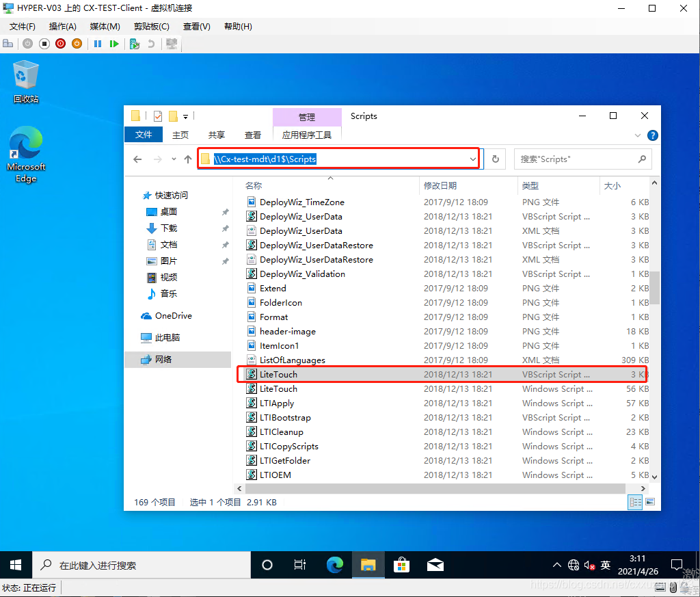Switch to the 主页 ribbon tab

pos(180,135)
